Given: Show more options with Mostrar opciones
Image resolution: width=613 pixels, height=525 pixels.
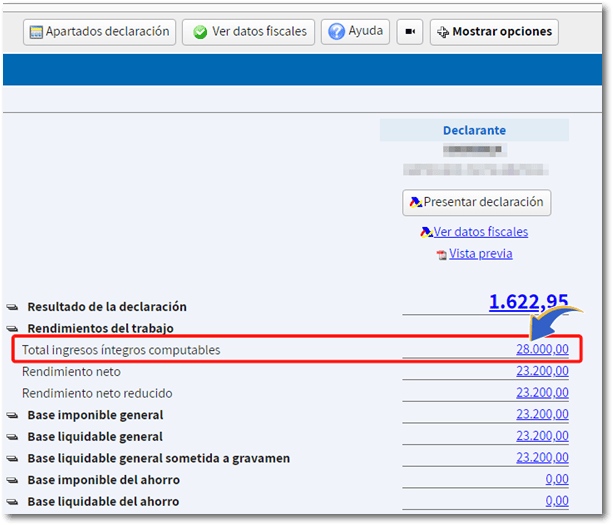Looking at the screenshot, I should (494, 32).
